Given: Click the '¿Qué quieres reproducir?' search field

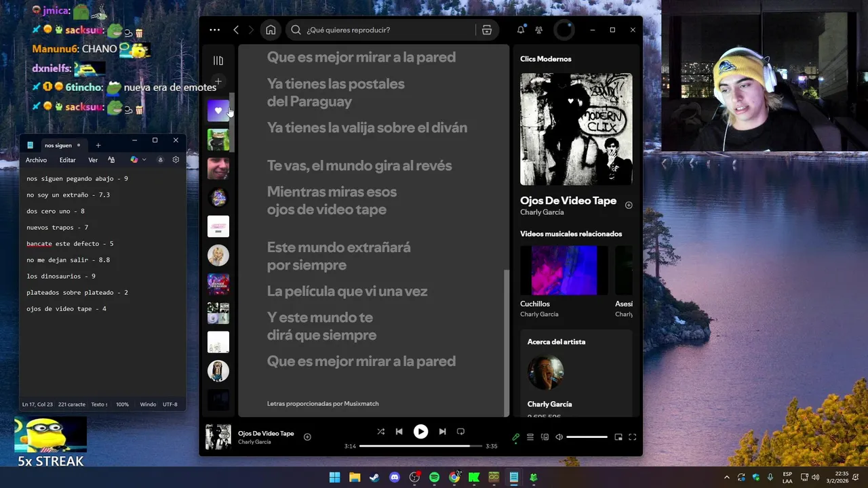Looking at the screenshot, I should [380, 30].
